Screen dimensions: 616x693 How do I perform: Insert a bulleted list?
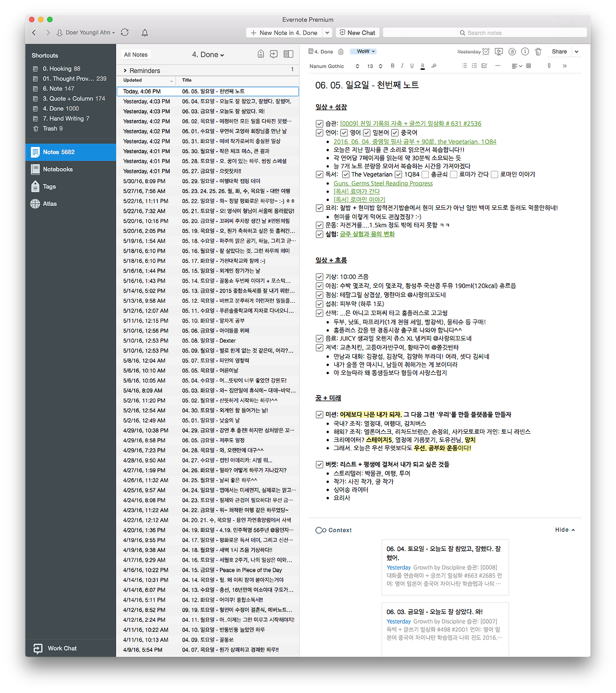point(464,66)
